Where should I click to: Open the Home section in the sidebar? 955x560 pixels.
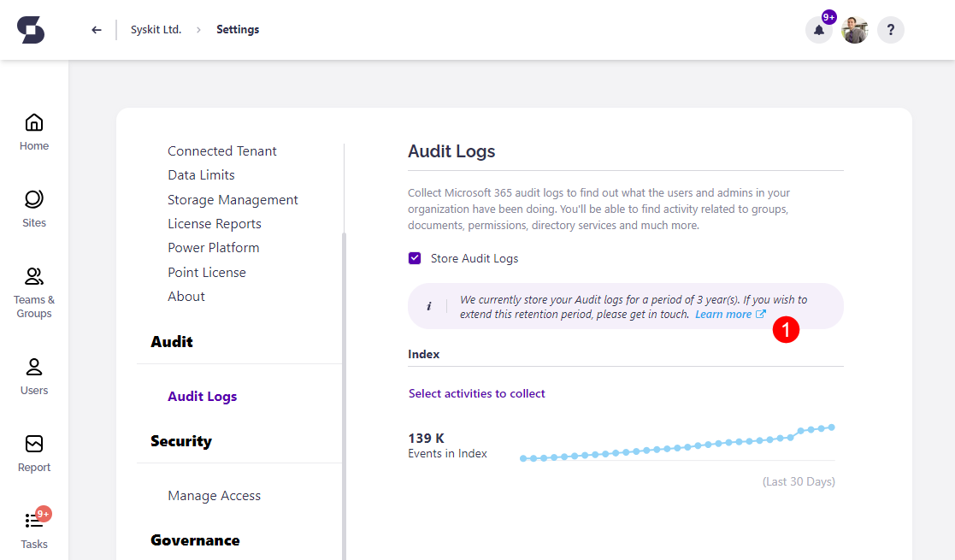[33, 131]
